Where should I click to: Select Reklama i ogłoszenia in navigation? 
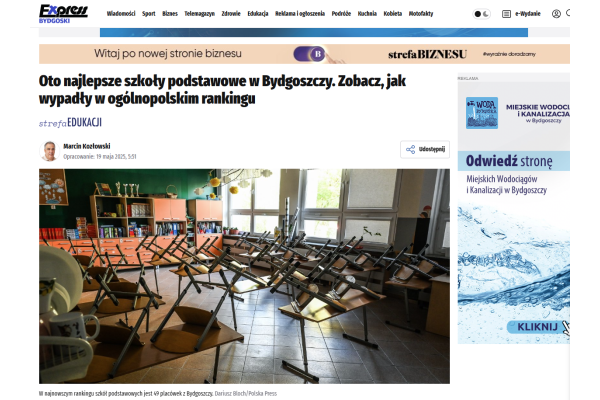pyautogui.click(x=300, y=14)
